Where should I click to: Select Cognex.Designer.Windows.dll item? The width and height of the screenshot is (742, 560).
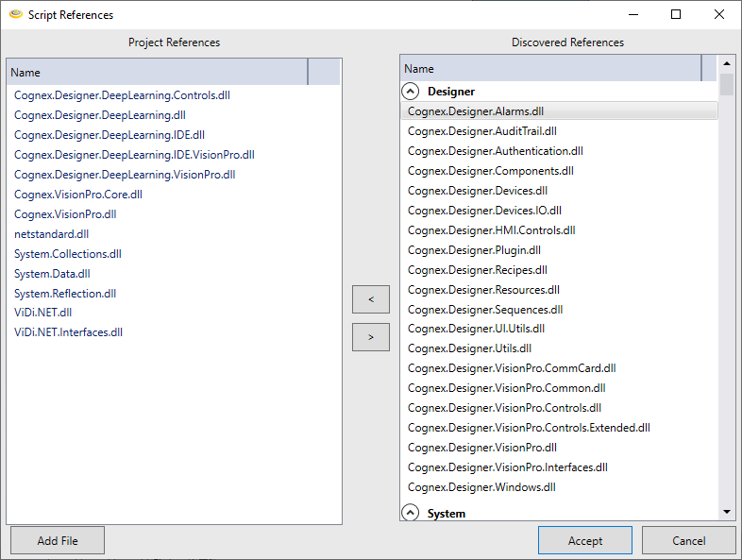click(481, 487)
